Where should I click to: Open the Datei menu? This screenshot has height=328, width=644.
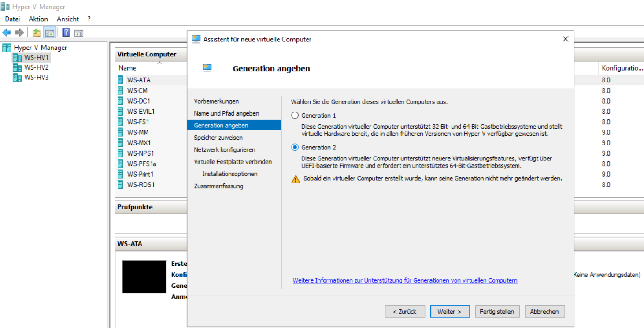click(x=13, y=19)
